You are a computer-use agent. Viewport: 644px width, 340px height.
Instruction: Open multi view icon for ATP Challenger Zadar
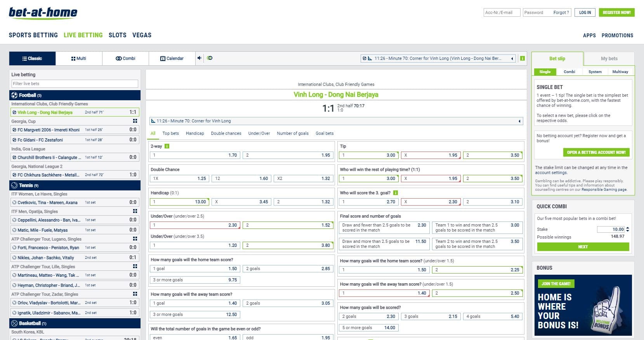pos(135,294)
